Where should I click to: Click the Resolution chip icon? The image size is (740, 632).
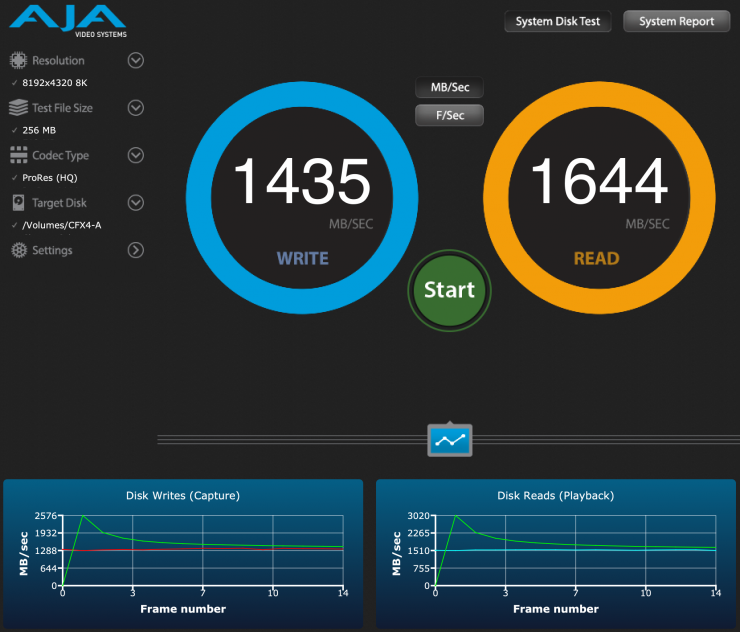coord(18,61)
